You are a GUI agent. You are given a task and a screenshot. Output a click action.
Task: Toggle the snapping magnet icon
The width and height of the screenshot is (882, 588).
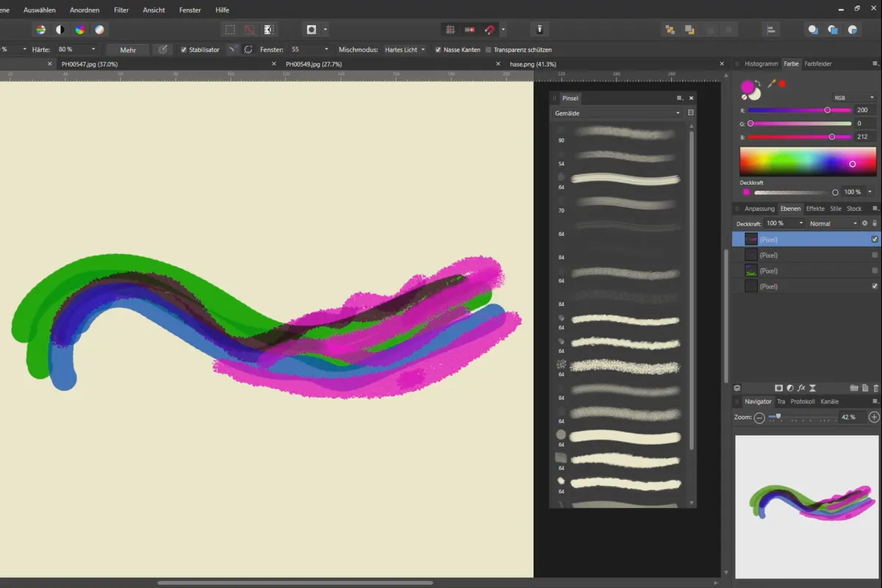[490, 30]
